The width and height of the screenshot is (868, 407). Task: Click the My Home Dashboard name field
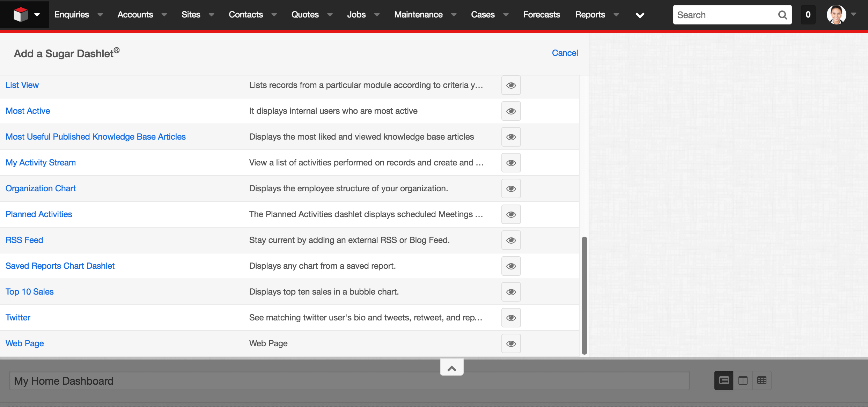point(349,380)
